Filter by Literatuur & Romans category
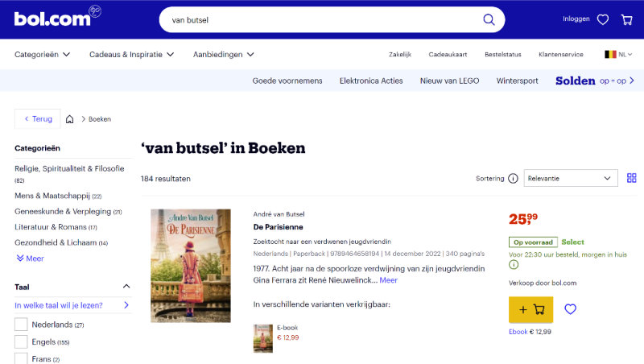 pos(56,227)
